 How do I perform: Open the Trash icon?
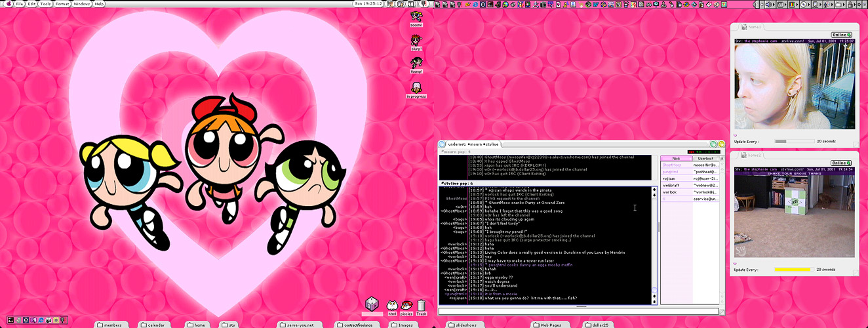pos(422,305)
